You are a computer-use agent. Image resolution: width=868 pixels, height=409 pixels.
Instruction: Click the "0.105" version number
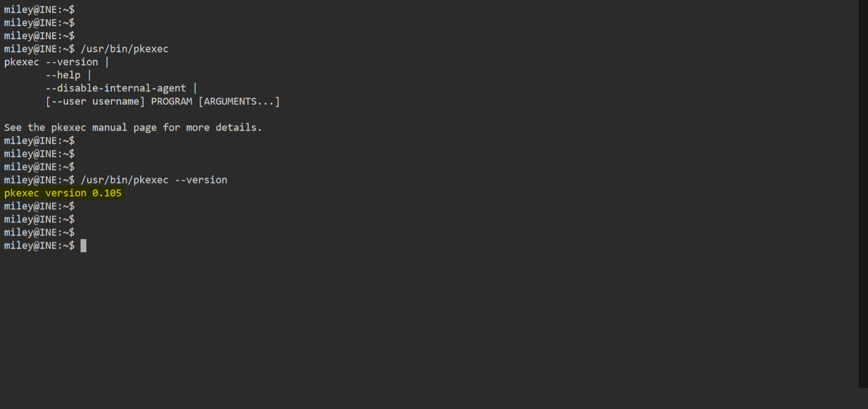coord(107,193)
